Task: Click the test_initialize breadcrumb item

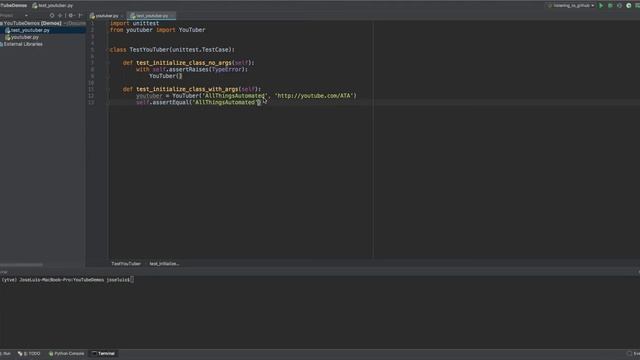Action: [x=164, y=264]
